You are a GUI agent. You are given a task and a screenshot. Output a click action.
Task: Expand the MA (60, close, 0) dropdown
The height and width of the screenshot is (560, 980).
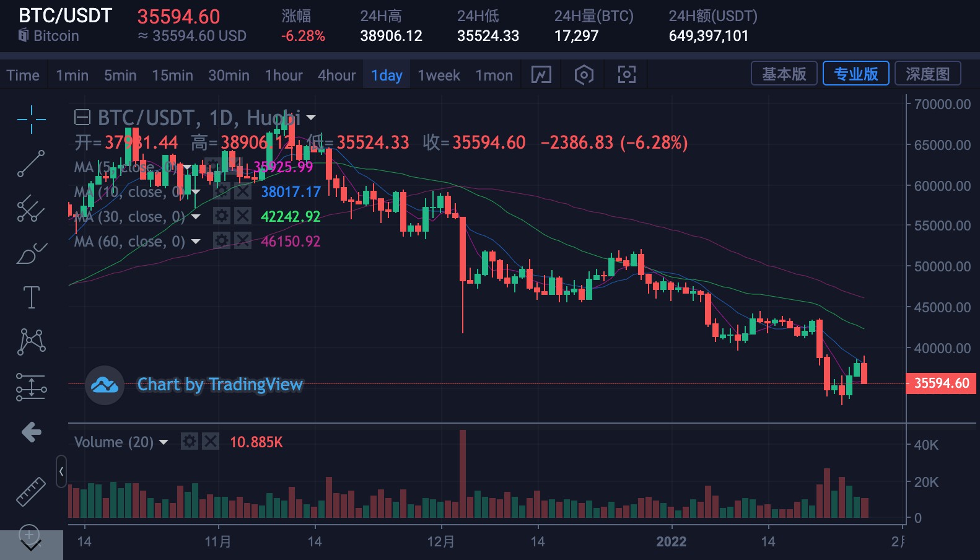point(196,242)
